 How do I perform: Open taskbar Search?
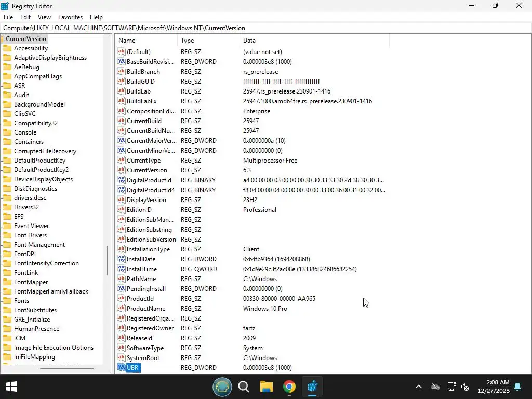pyautogui.click(x=244, y=387)
